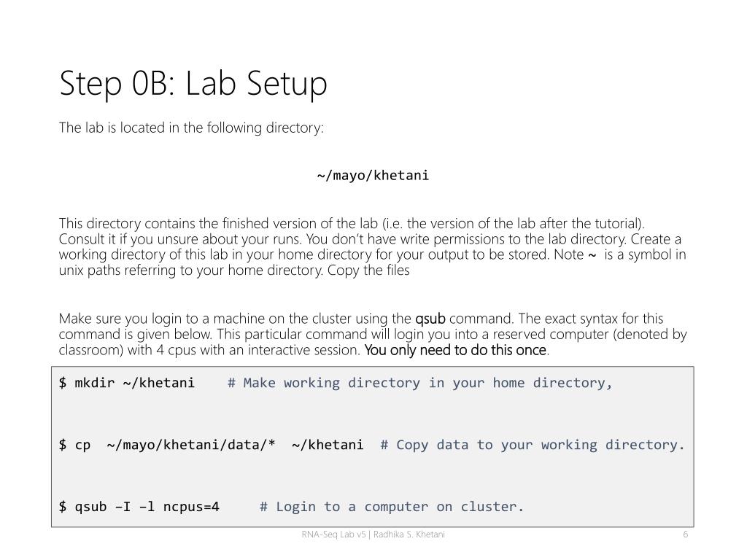The height and width of the screenshot is (560, 747).
Task: Click 'You only need to do this once' text
Action: [x=455, y=350]
